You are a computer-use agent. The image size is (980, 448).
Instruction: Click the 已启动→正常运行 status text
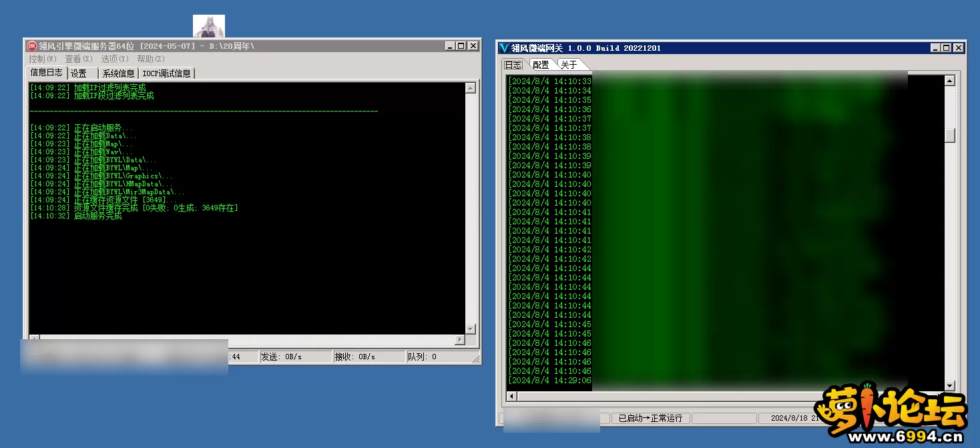click(650, 418)
